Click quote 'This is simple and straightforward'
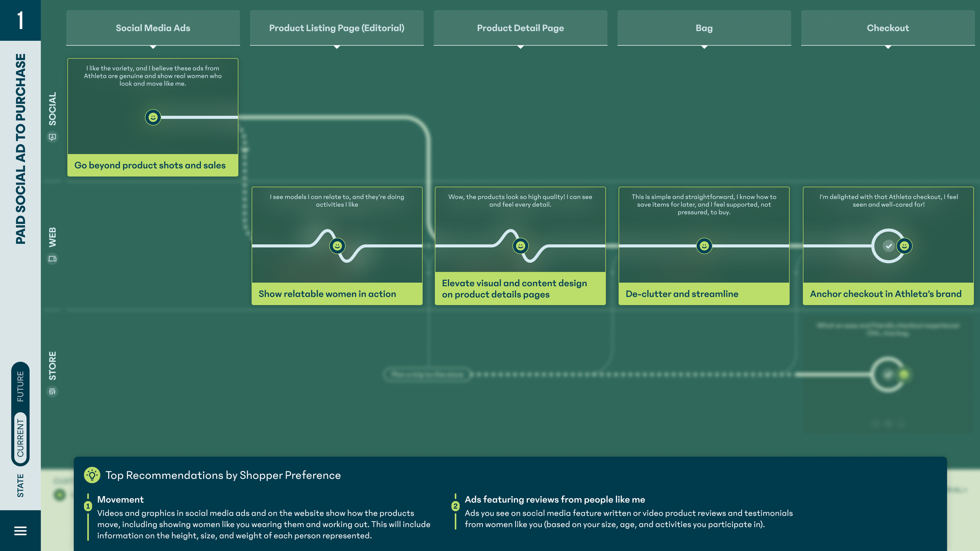This screenshot has width=980, height=551. (x=704, y=204)
